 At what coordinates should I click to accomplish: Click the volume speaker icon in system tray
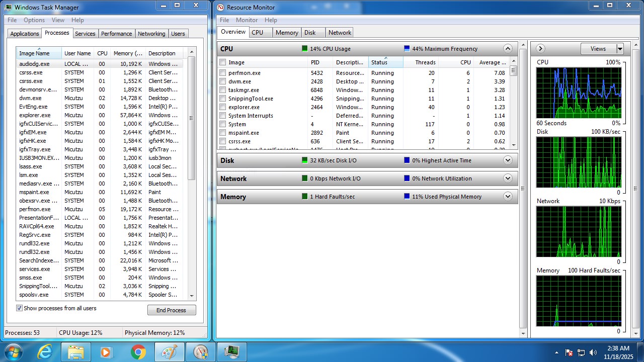tap(593, 352)
